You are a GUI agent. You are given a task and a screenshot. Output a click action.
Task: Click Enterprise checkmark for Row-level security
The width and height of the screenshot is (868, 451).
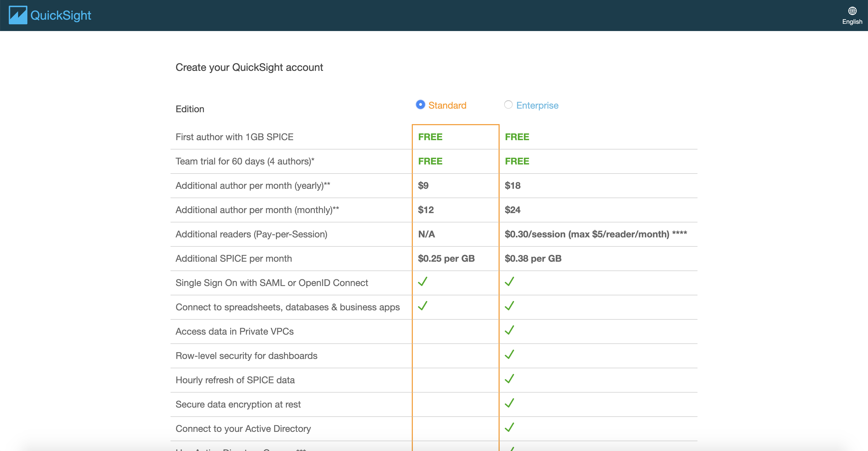[509, 355]
